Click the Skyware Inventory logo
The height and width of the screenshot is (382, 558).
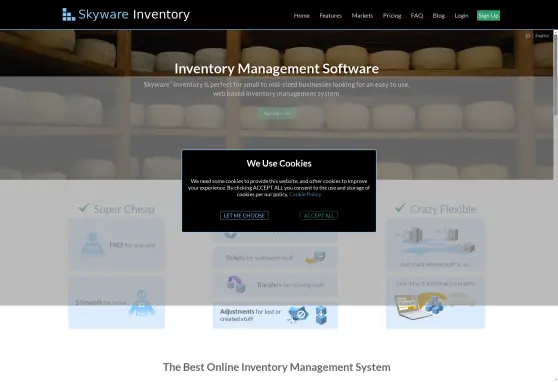126,15
